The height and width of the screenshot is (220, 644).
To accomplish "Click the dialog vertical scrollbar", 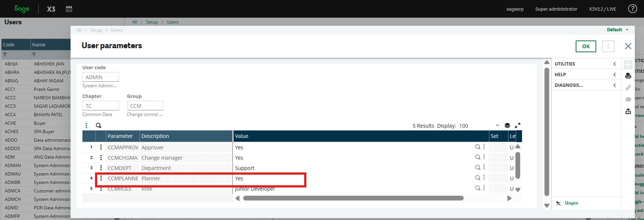I will coord(547,131).
